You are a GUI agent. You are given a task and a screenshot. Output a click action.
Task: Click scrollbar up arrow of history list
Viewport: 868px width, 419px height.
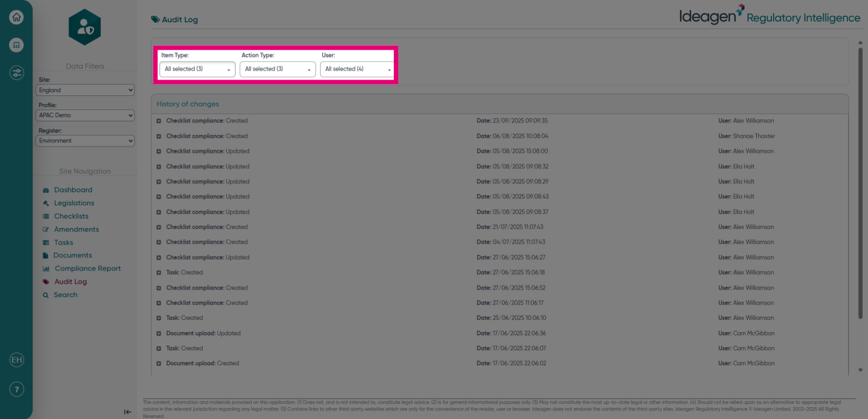860,42
